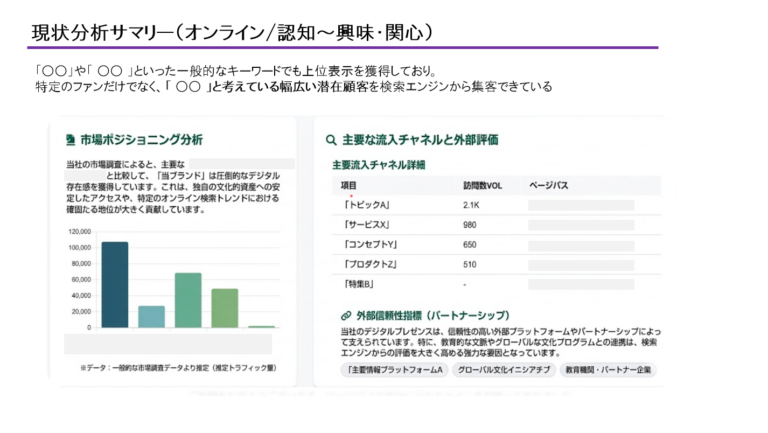Click the market positioning document icon
The image size is (768, 433).
70,139
